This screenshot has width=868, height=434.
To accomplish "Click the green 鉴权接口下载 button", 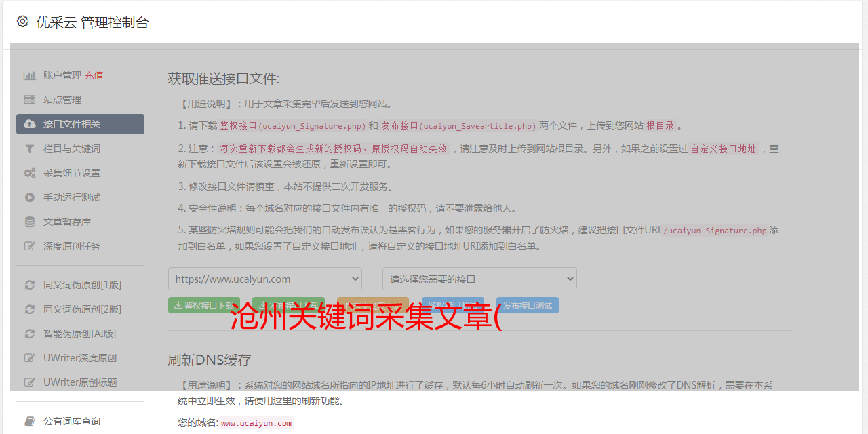I will 204,305.
